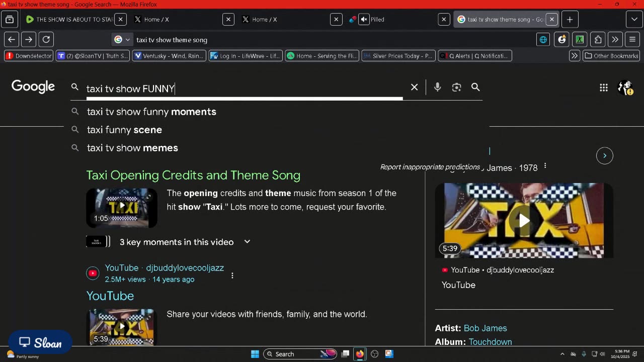This screenshot has width=644, height=362.
Task: Click the Windows taskbar Search box
Action: [x=300, y=354]
